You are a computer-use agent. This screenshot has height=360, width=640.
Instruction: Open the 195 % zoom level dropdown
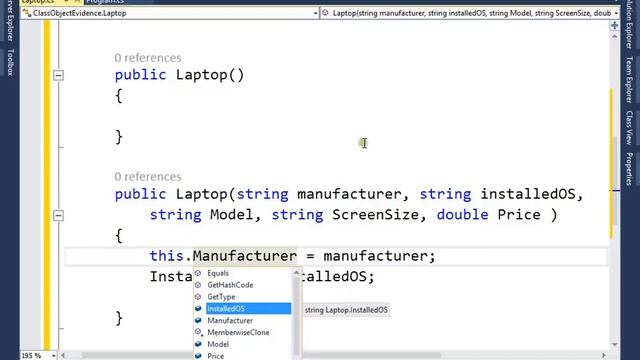click(53, 356)
